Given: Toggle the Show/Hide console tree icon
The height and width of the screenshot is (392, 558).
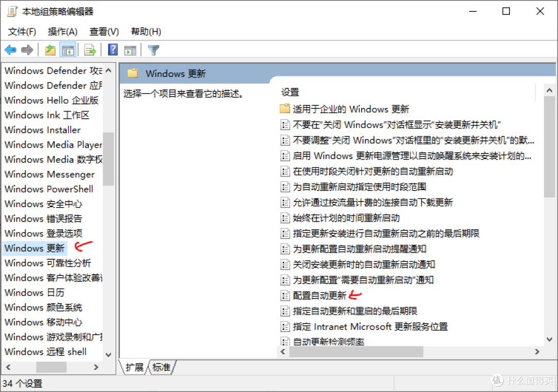Looking at the screenshot, I should [x=68, y=50].
